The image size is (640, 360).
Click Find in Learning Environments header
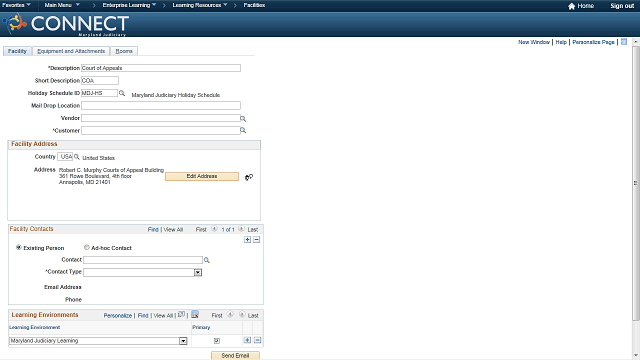pos(143,316)
